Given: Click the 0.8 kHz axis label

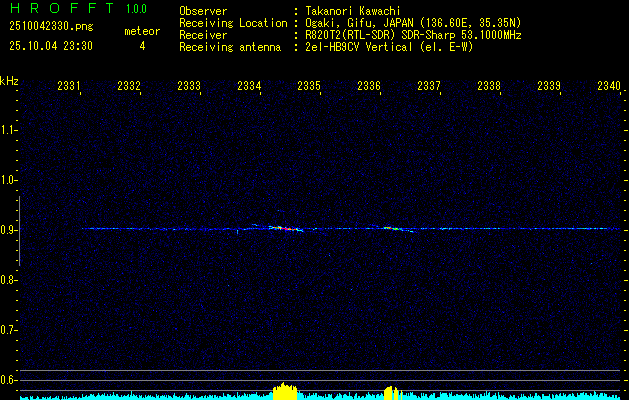Looking at the screenshot, I should (8, 280).
